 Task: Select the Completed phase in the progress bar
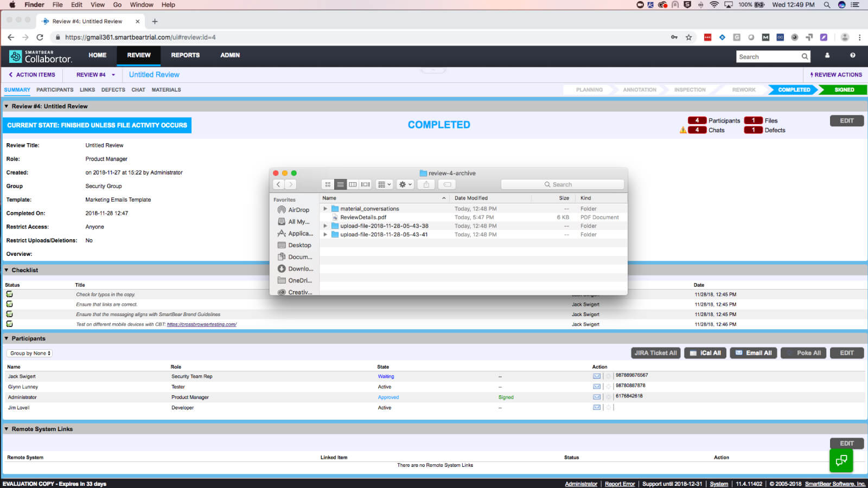[793, 90]
